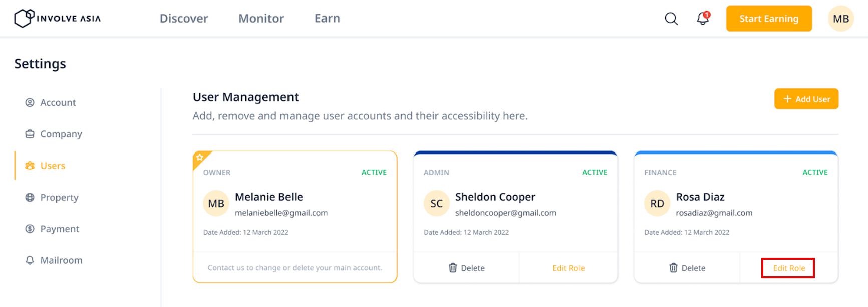Click the Start Earning button
This screenshot has width=868, height=307.
click(x=769, y=19)
